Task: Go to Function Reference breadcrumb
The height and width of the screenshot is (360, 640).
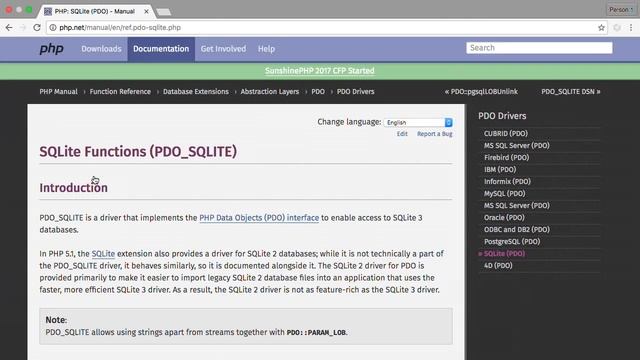Action: coord(120,91)
